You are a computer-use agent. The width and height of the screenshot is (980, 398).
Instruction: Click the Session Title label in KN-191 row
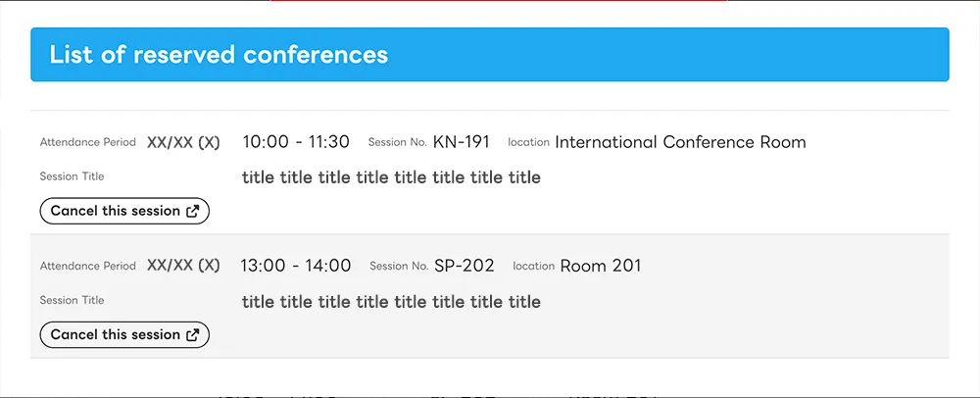pos(72,176)
